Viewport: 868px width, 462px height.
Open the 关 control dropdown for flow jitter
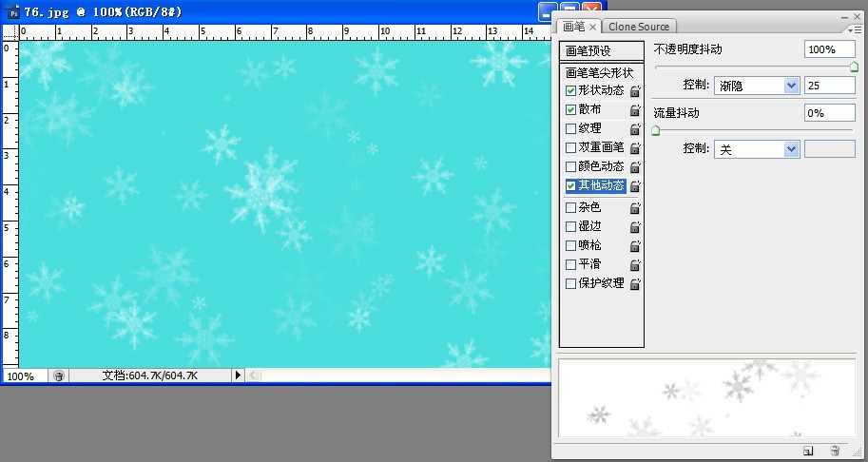(x=757, y=149)
